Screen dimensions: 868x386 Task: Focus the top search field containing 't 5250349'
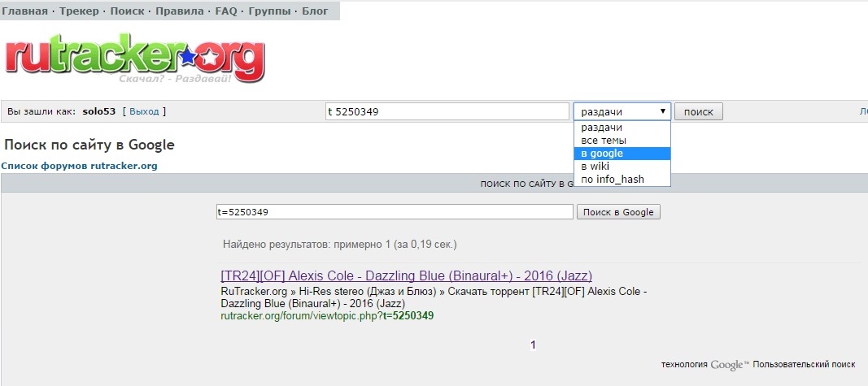[447, 111]
